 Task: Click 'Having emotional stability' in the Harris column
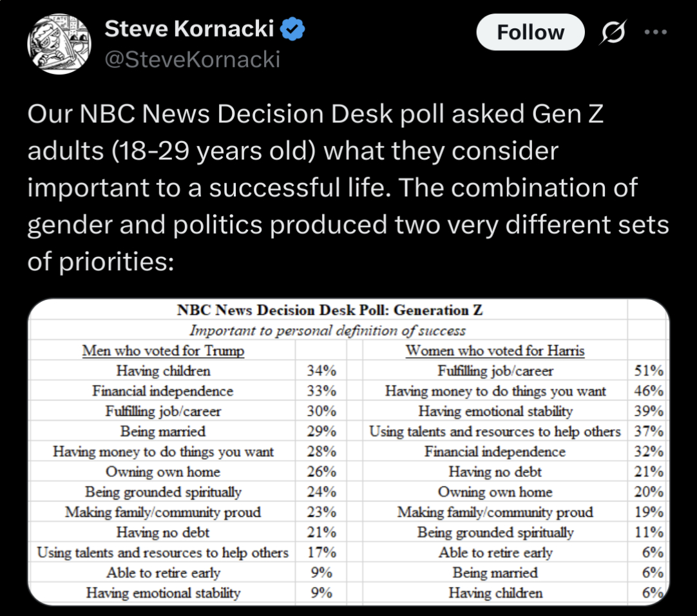(495, 411)
